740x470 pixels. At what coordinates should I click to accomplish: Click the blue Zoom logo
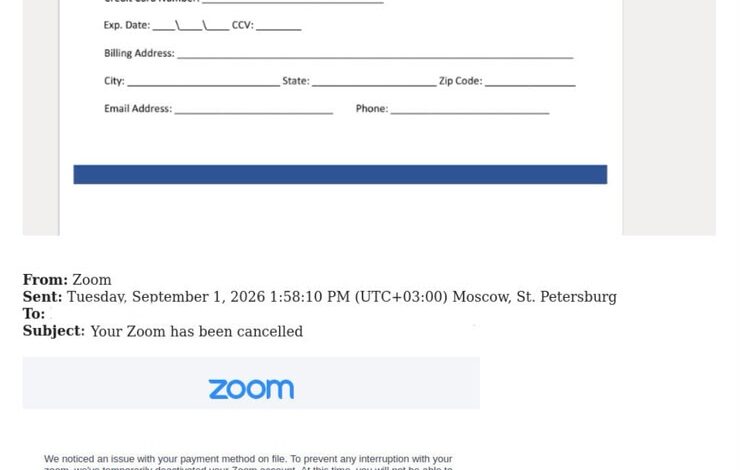point(251,389)
